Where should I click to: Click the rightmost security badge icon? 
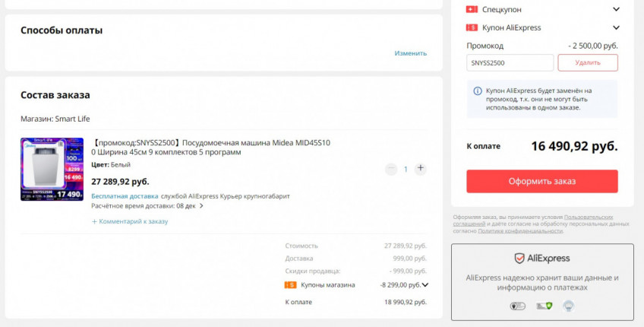point(567,306)
